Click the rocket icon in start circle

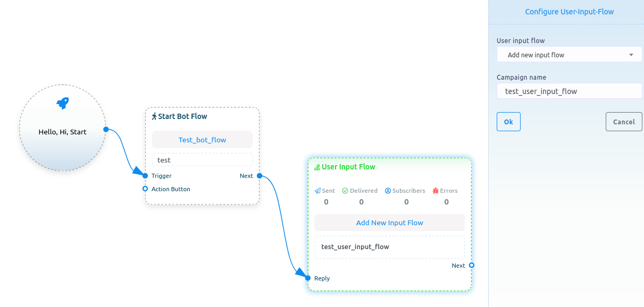[63, 103]
